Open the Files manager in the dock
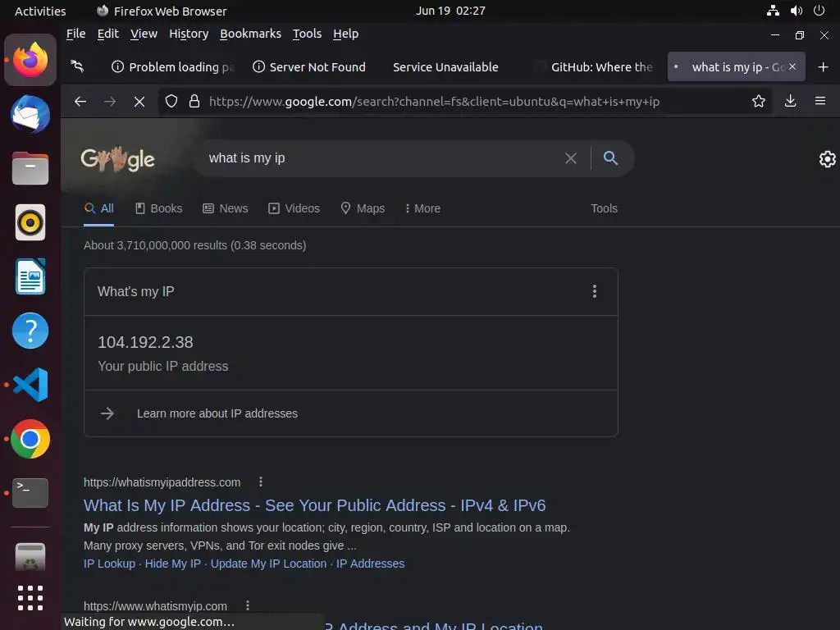The width and height of the screenshot is (840, 630). click(x=30, y=168)
